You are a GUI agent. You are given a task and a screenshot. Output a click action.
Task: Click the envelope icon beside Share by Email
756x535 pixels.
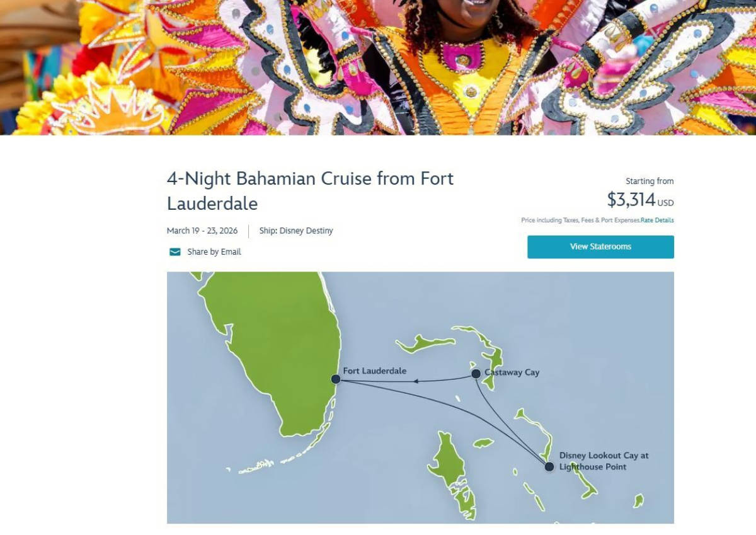[x=175, y=252]
